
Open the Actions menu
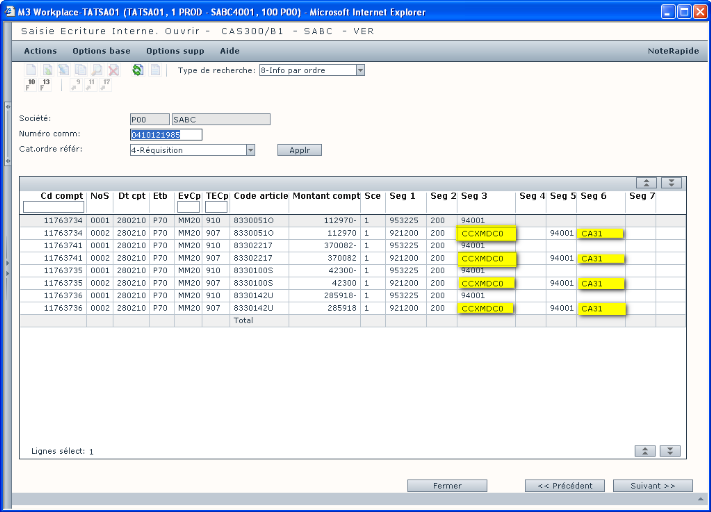[40, 50]
